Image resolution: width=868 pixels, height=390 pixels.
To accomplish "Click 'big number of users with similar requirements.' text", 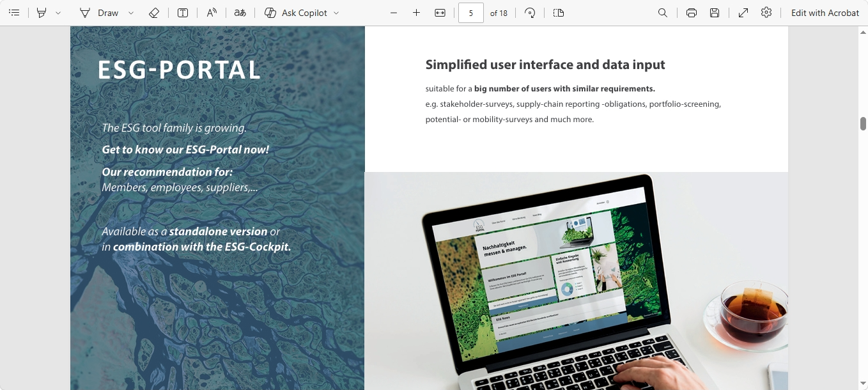I will coord(564,89).
